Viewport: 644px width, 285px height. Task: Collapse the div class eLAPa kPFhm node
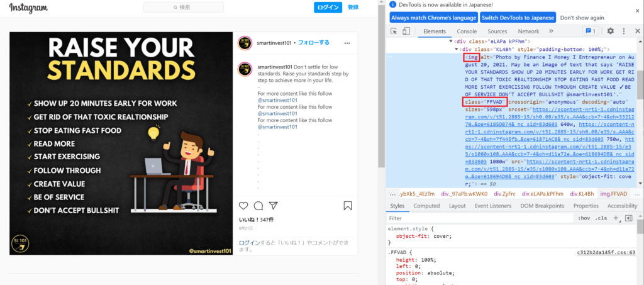tap(450, 41)
